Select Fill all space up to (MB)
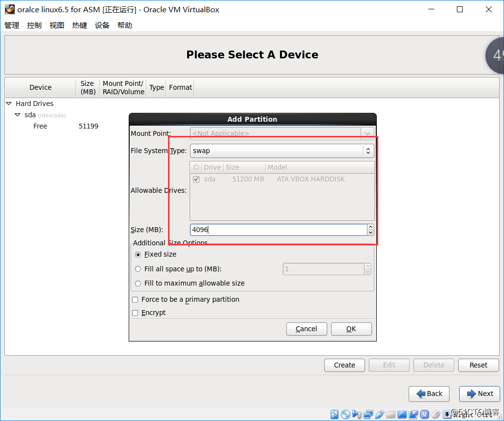This screenshot has height=421, width=504. (138, 269)
